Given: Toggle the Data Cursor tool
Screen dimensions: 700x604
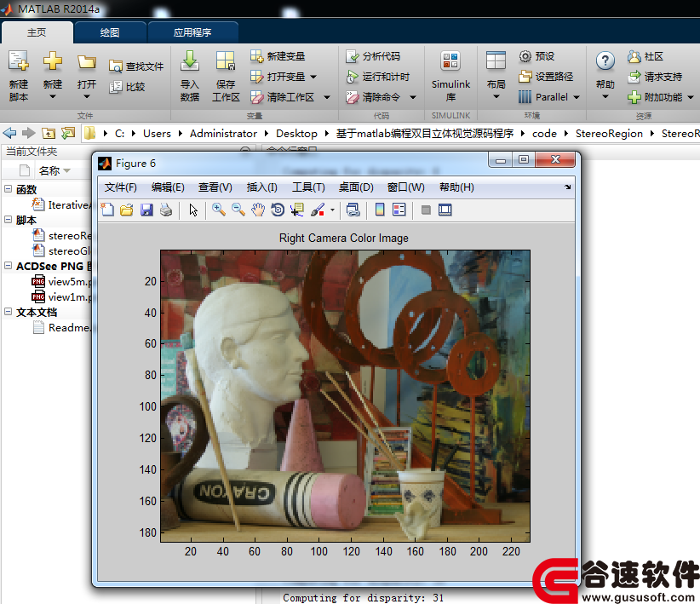Looking at the screenshot, I should click(x=297, y=210).
